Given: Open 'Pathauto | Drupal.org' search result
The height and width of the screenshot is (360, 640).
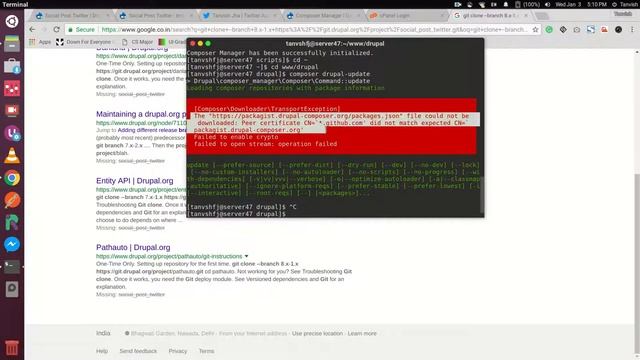Looking at the screenshot, I should pyautogui.click(x=133, y=247).
